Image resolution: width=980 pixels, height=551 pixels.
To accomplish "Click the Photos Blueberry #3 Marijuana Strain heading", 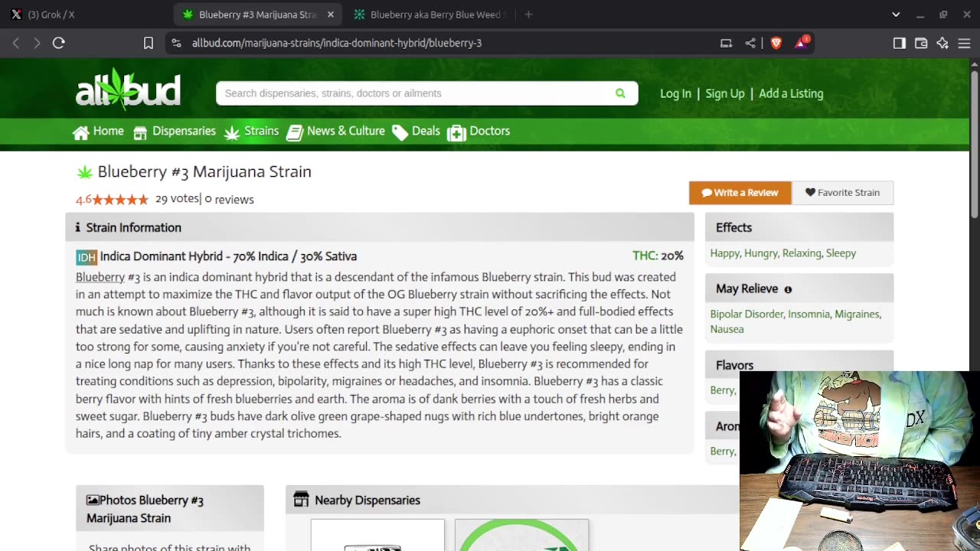I will pyautogui.click(x=145, y=509).
